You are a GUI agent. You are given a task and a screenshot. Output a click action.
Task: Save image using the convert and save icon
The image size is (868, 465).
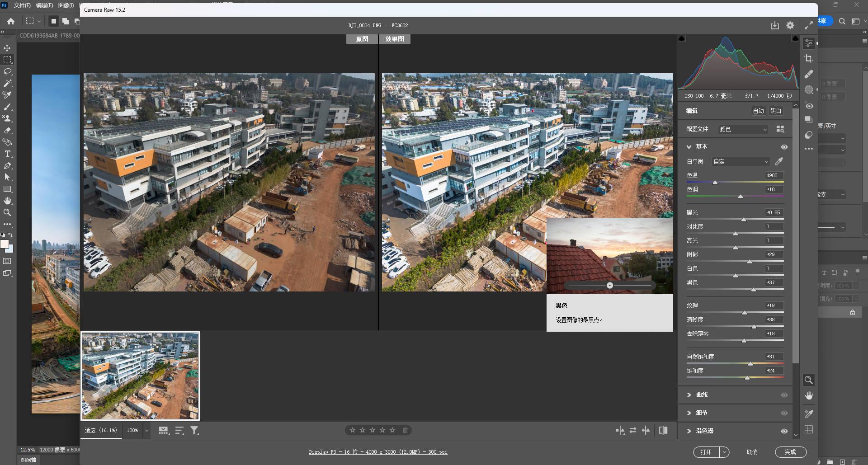coord(774,25)
